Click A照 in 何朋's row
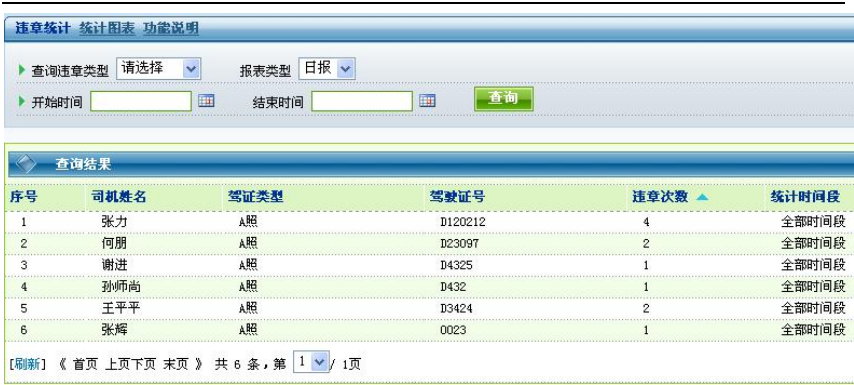Screen dimensions: 854x385 pos(248,243)
